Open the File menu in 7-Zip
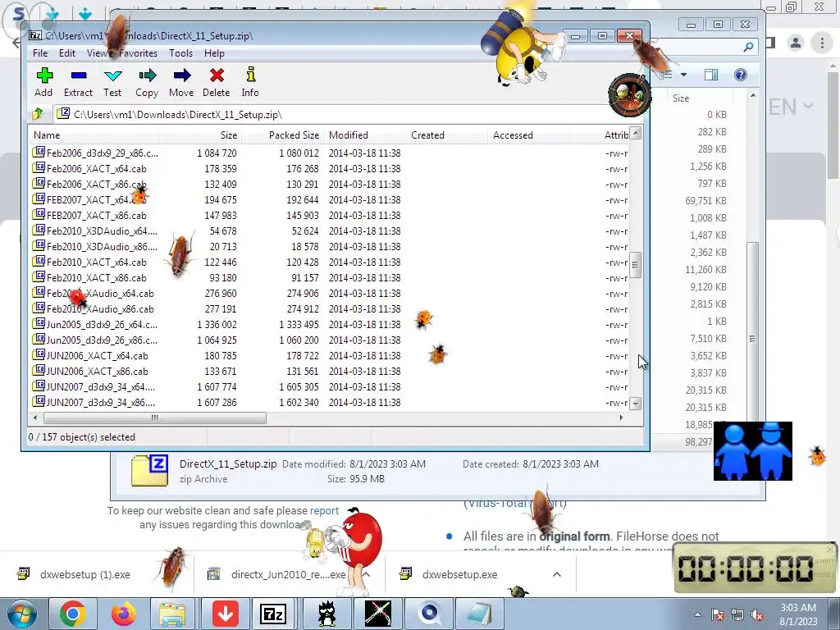840x630 pixels. [x=40, y=53]
